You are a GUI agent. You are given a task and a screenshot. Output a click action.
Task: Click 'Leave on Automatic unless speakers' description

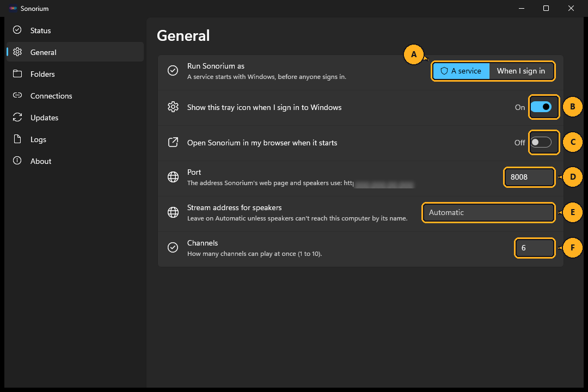(x=297, y=218)
